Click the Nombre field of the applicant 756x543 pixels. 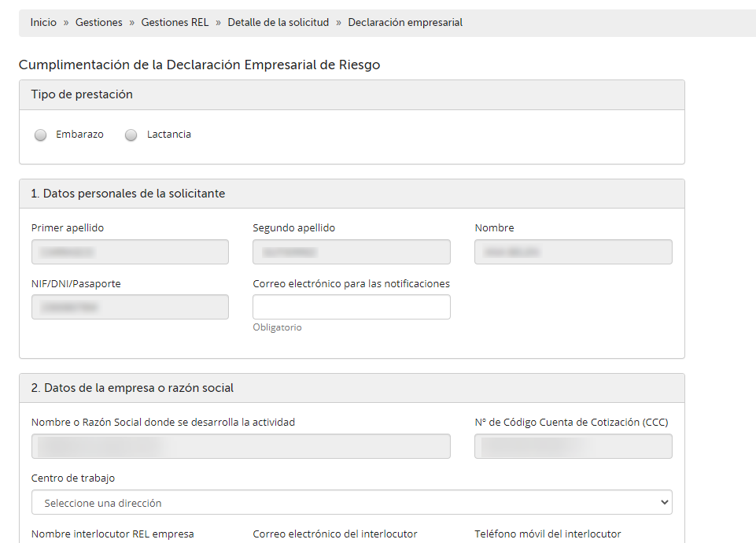[x=573, y=252]
